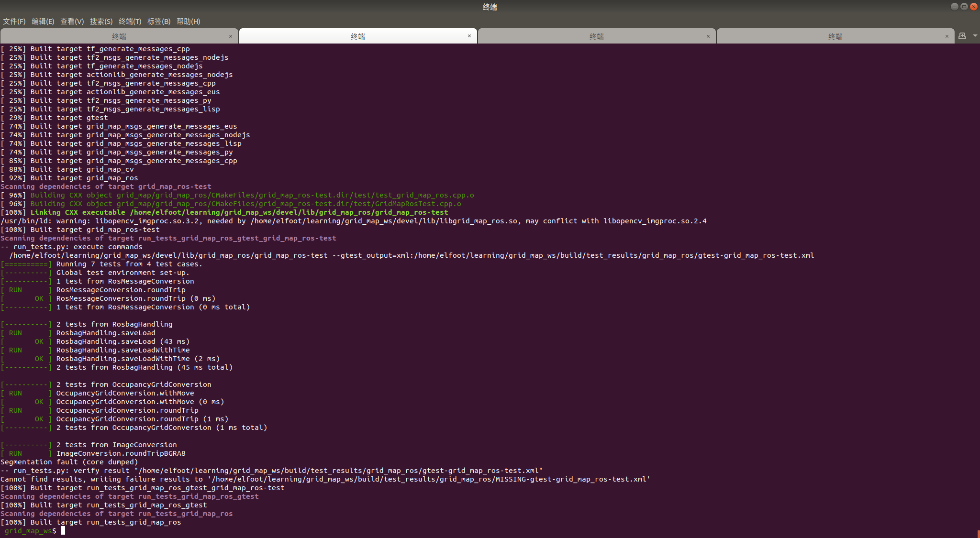980x538 pixels.
Task: Close the fourth 终端 tab
Action: pyautogui.click(x=946, y=36)
